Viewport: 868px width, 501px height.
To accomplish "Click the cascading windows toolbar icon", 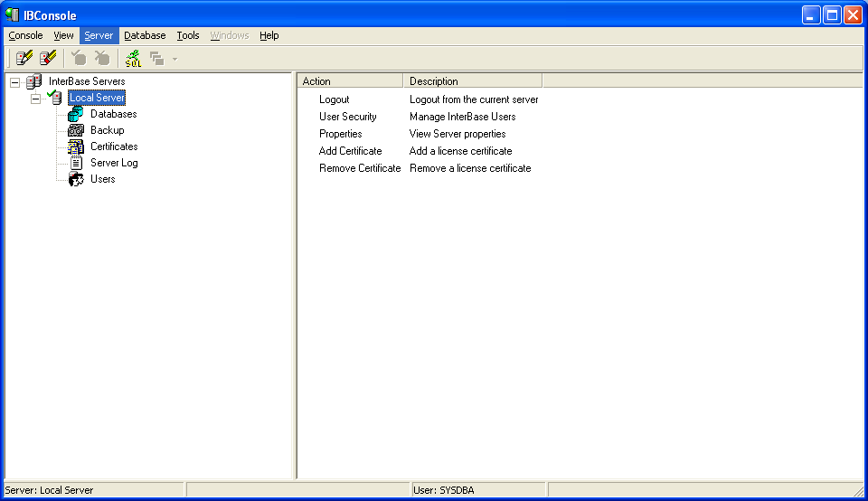I will click(157, 59).
